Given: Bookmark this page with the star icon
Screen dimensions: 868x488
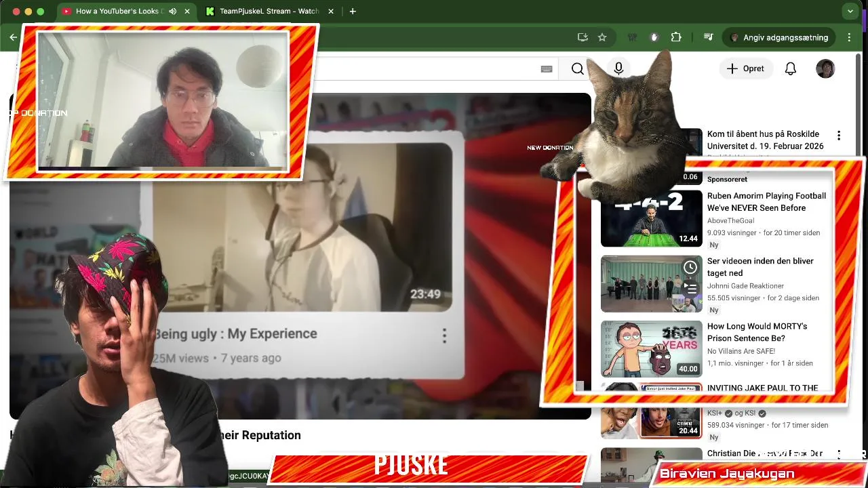Looking at the screenshot, I should coord(602,37).
